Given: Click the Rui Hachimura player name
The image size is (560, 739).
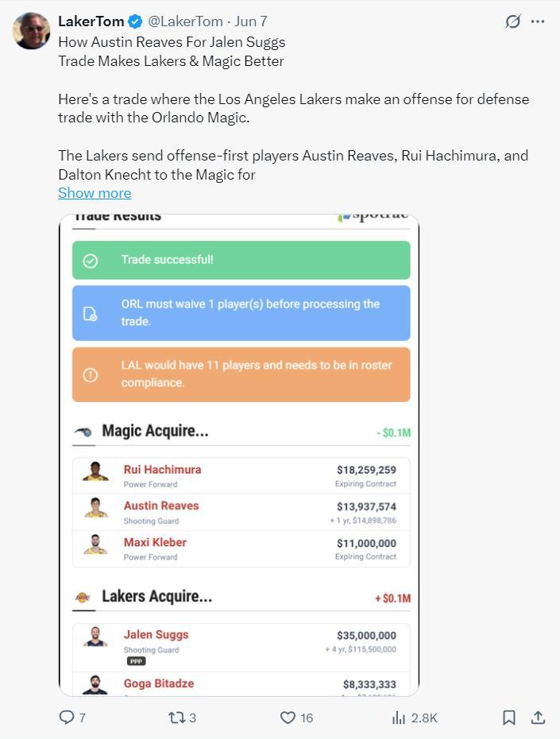Looking at the screenshot, I should coord(162,470).
